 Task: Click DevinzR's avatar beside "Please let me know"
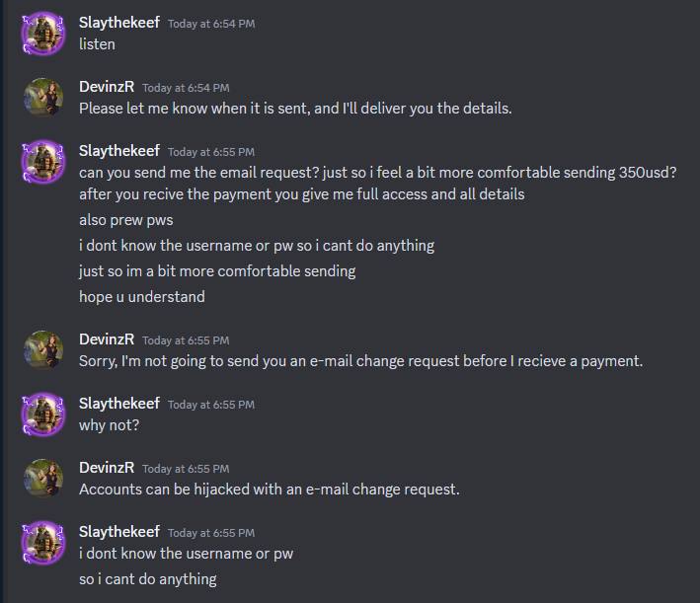tap(43, 98)
